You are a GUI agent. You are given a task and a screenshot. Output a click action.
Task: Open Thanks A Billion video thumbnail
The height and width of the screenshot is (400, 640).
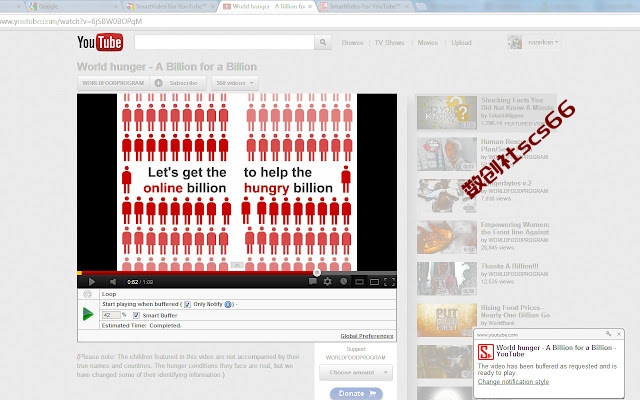point(447,278)
